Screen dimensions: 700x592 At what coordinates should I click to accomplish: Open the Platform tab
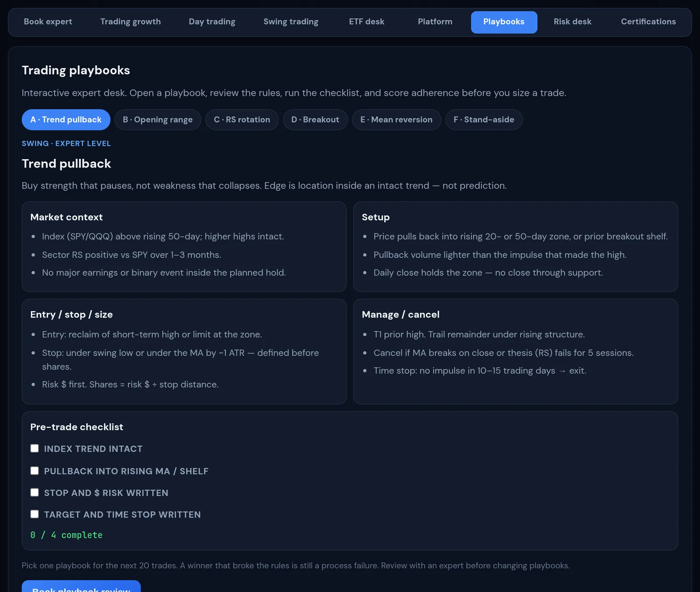[435, 22]
